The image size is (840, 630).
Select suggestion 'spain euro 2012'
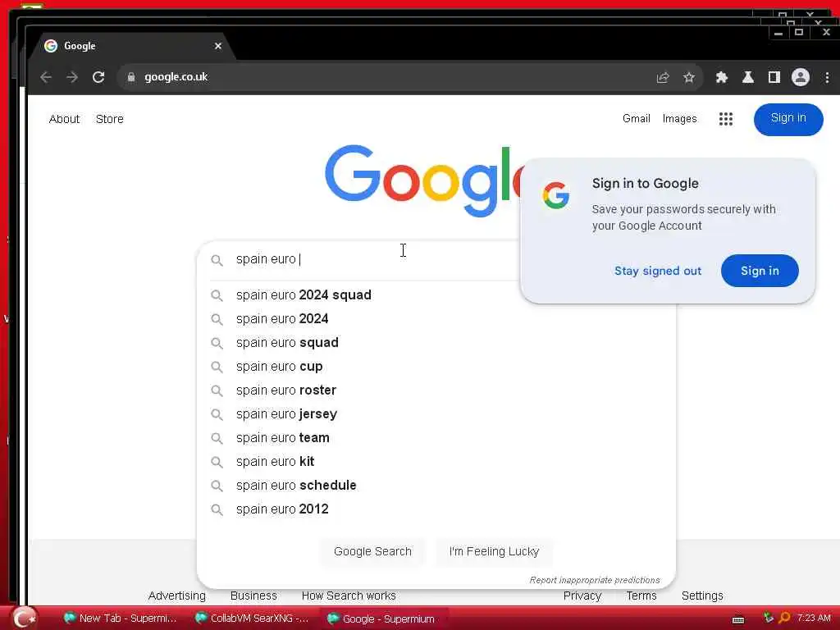pos(436,509)
